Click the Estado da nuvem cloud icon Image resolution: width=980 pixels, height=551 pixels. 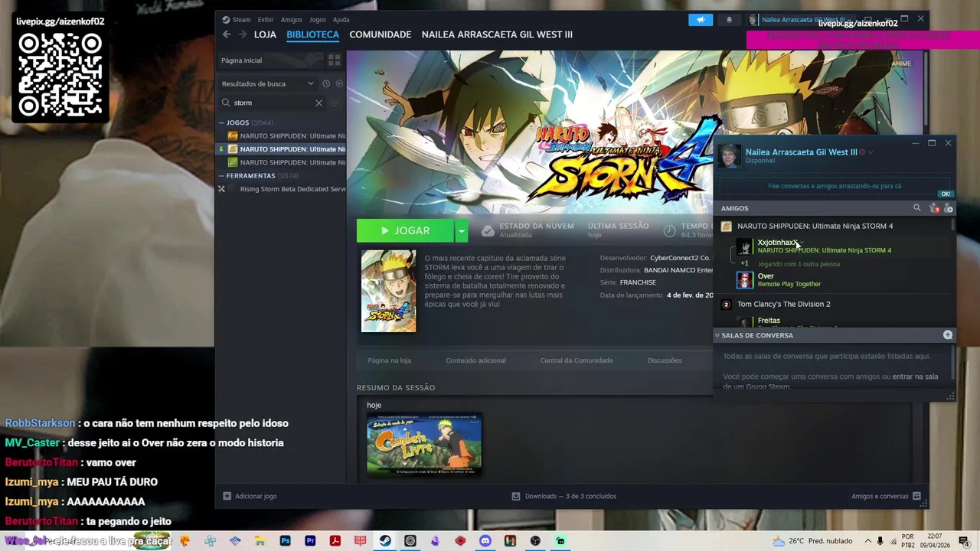488,230
